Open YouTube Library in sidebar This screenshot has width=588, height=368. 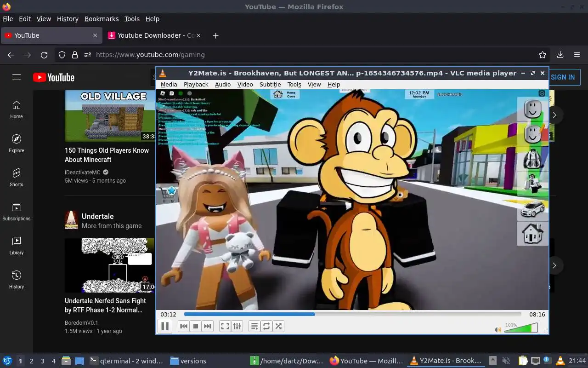pos(17,246)
